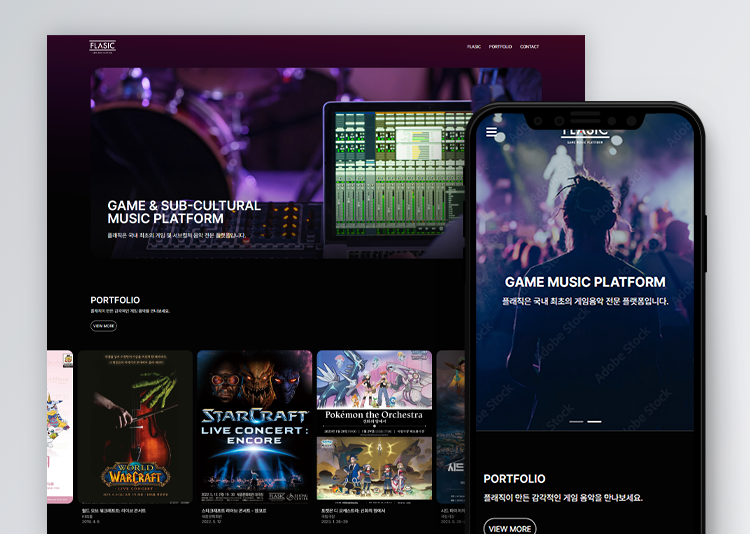Open the pink poster card at left edge
Image resolution: width=750 pixels, height=534 pixels.
60,427
